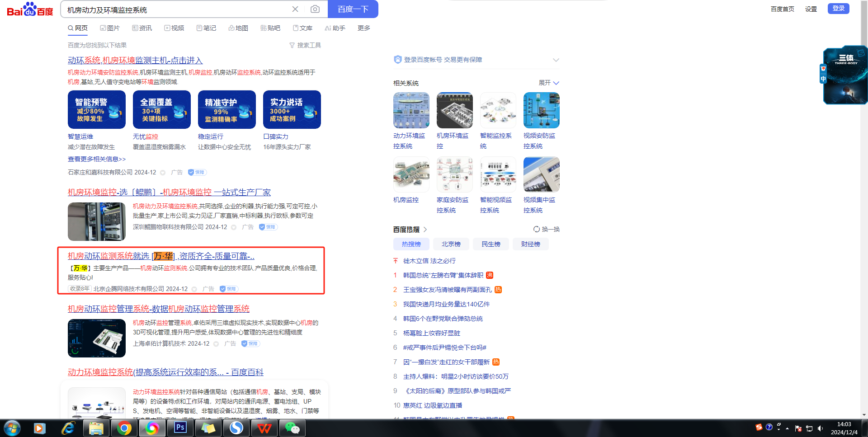
Task: Click the 保障 badge next to 北京企腾网络技术有限公司
Action: [229, 289]
